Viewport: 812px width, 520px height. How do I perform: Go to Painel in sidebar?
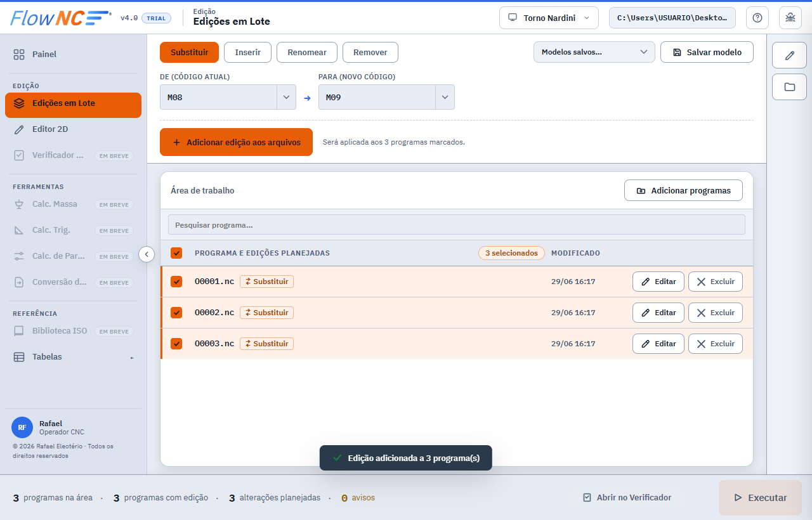[x=73, y=55]
